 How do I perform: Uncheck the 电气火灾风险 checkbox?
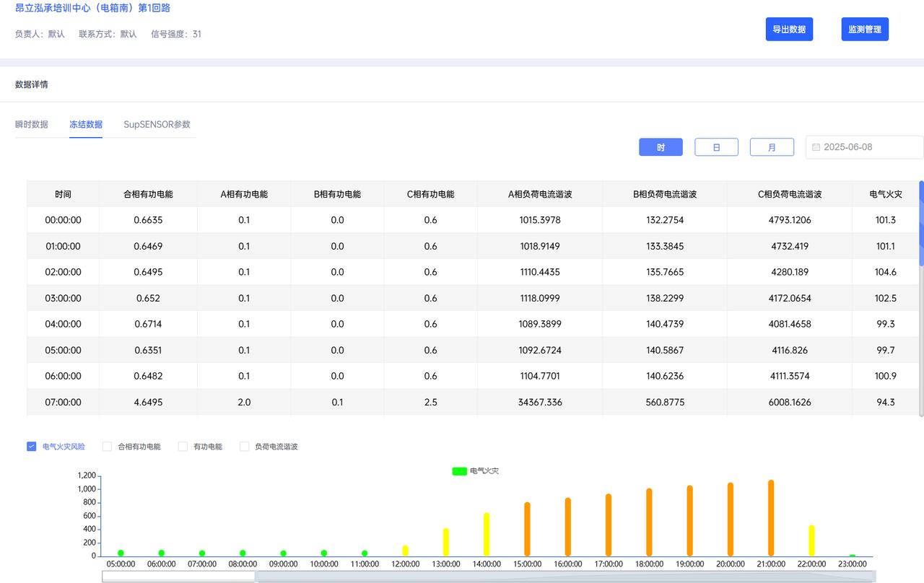click(32, 447)
